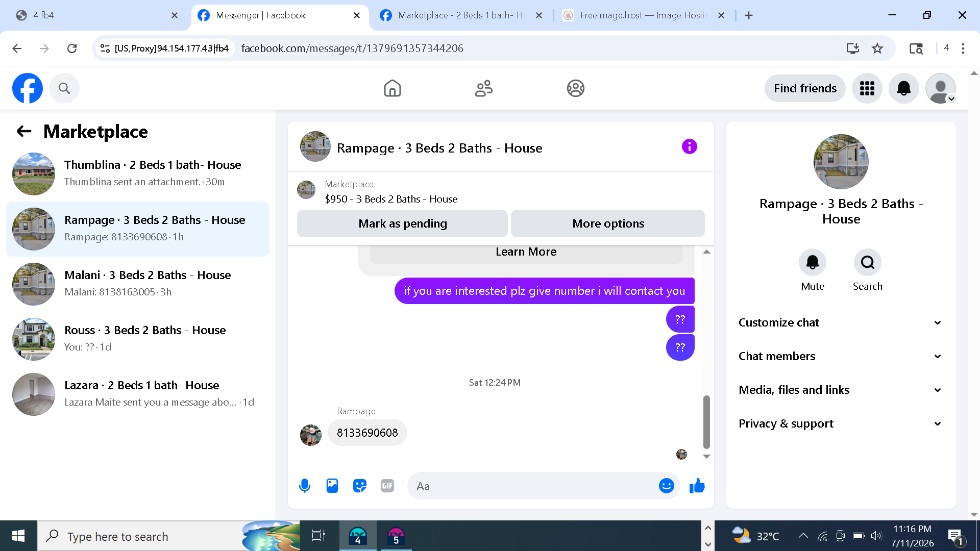Open Facebook notifications bell
The width and height of the screenshot is (980, 551).
pyautogui.click(x=904, y=88)
